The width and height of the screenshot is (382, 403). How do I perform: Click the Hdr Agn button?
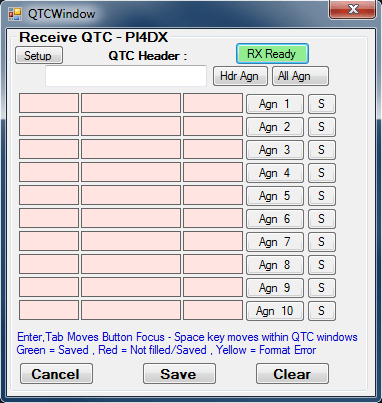240,76
